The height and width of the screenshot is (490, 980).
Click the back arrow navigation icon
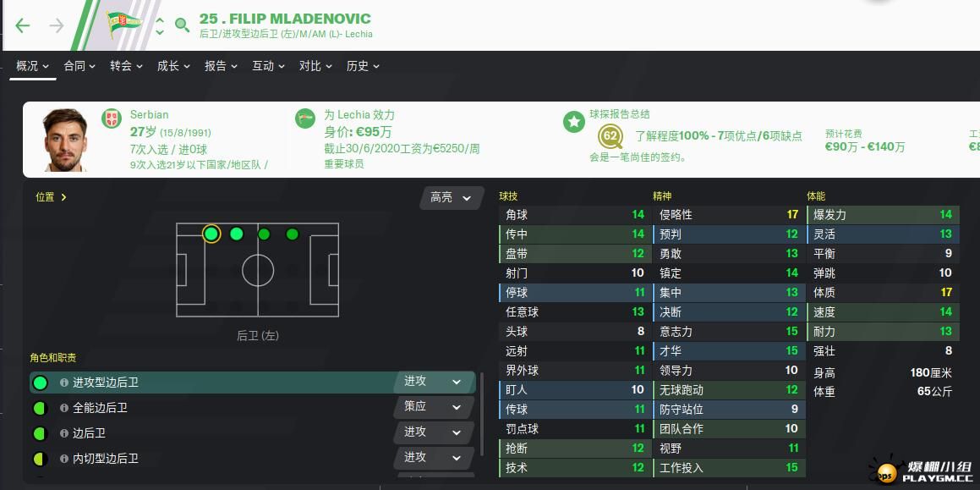[x=23, y=25]
